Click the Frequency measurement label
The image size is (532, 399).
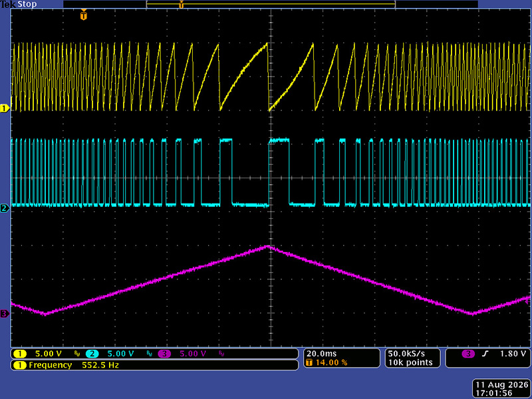[51, 365]
